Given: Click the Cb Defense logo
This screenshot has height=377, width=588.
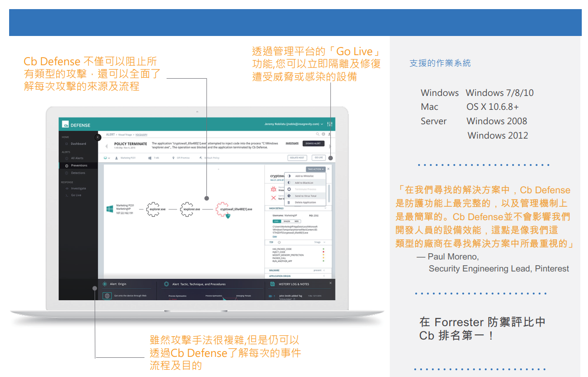Looking at the screenshot, I should [x=76, y=125].
